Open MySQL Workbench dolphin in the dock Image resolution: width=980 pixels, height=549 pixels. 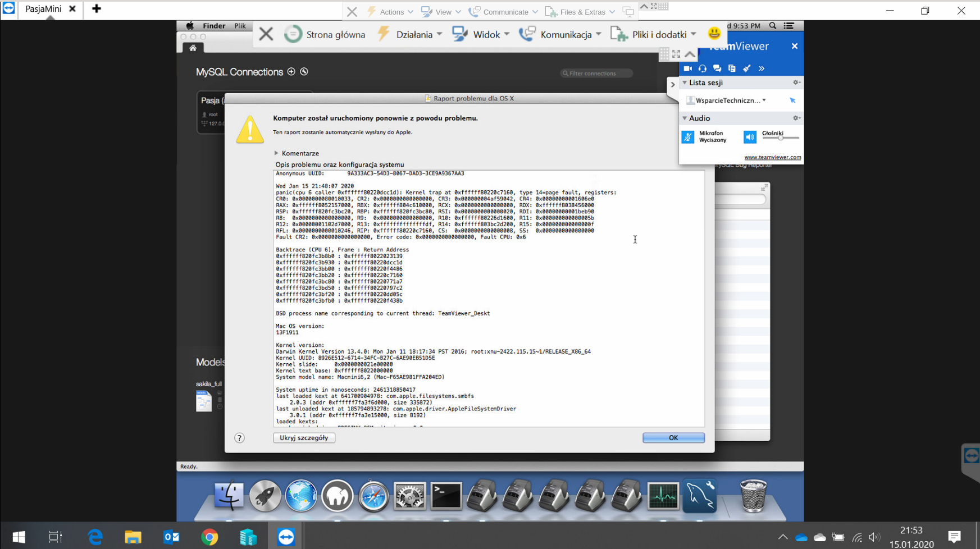(x=700, y=496)
